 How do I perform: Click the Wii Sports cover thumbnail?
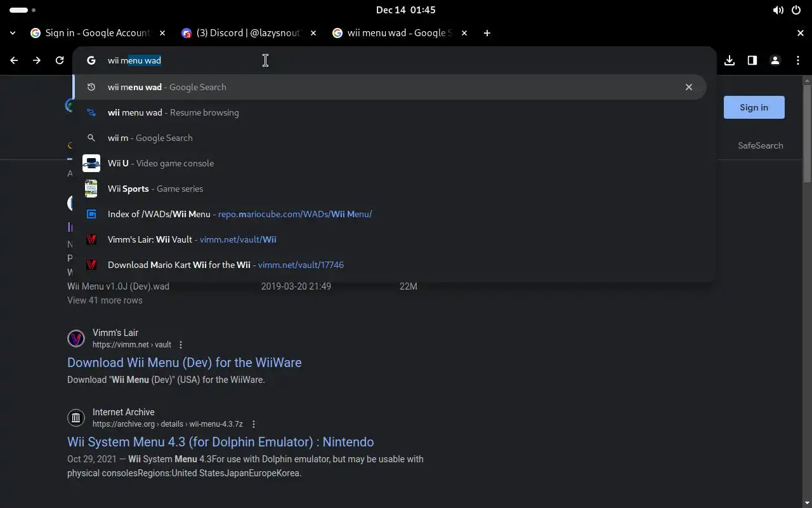coord(91,189)
